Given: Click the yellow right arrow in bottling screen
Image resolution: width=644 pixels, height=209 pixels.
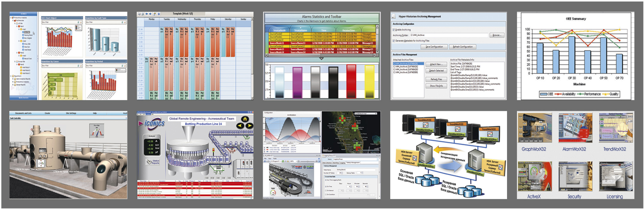Looking at the screenshot, I should 250,125.
